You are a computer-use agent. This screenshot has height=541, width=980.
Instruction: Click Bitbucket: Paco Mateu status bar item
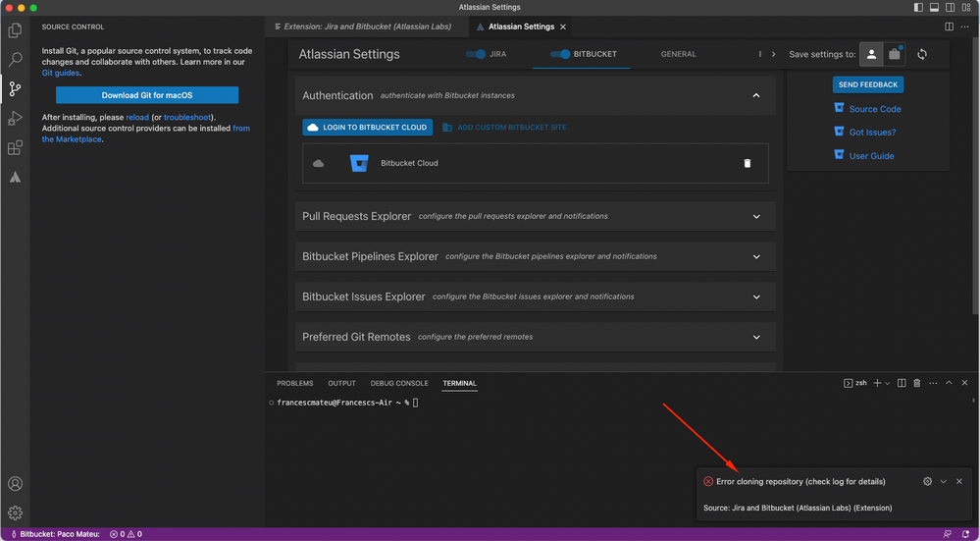pyautogui.click(x=55, y=534)
